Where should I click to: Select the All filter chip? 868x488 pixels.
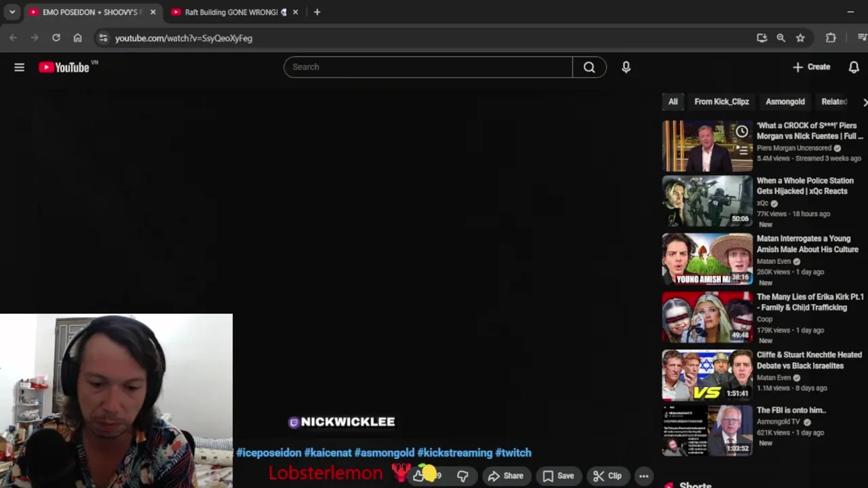673,102
